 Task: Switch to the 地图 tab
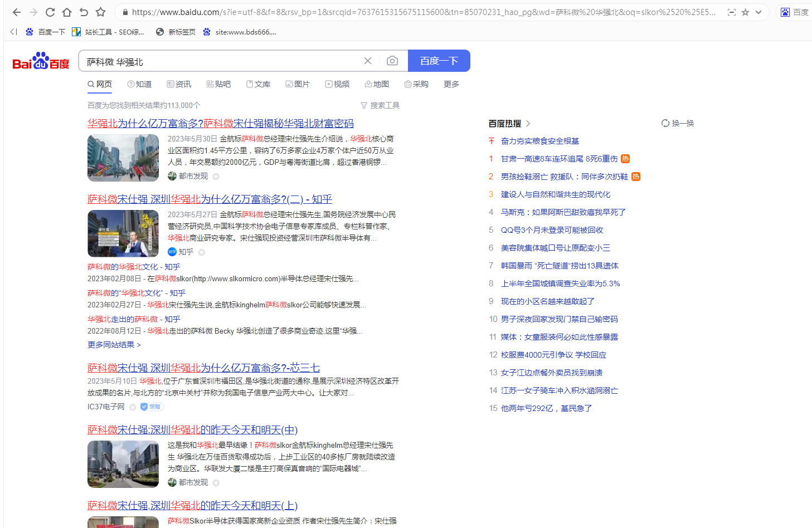pos(377,84)
